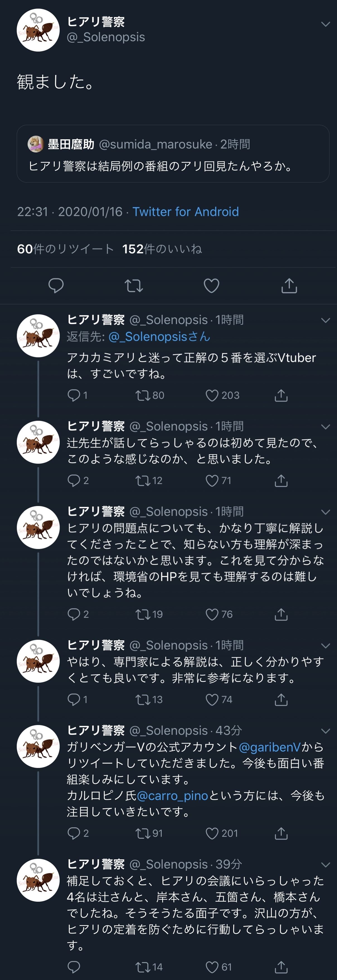Like the last reply with 61 likes

[x=212, y=967]
